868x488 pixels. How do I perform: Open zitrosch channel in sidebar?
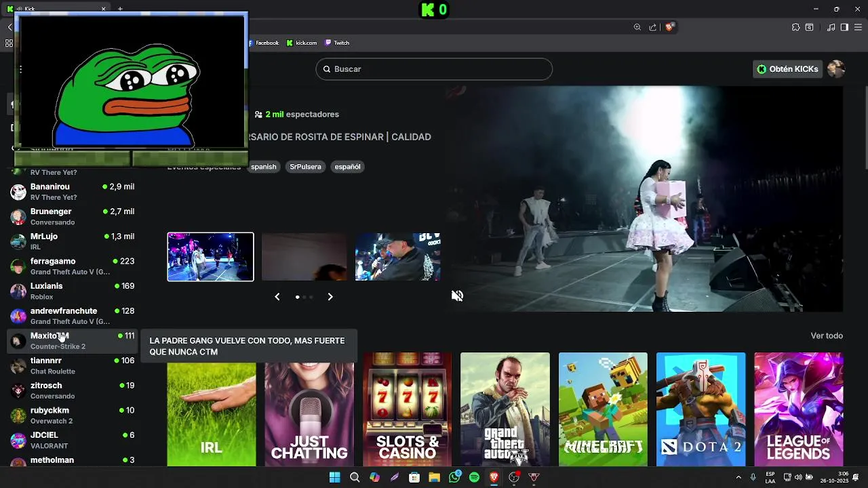pyautogui.click(x=73, y=390)
